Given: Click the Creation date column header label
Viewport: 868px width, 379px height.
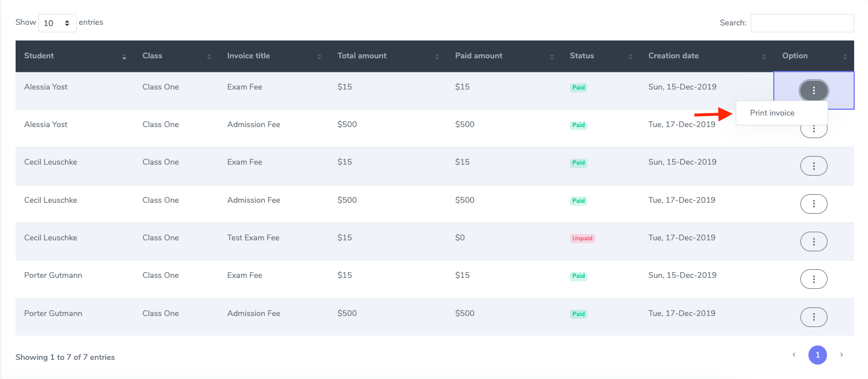Looking at the screenshot, I should coord(673,55).
